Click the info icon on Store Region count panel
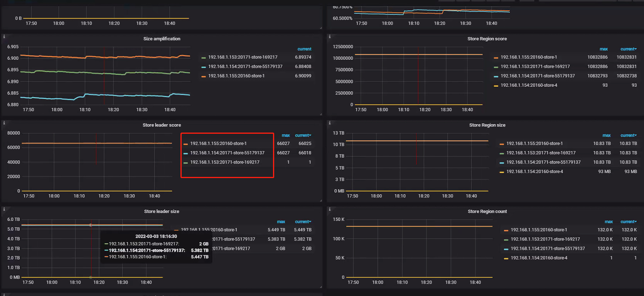 329,209
